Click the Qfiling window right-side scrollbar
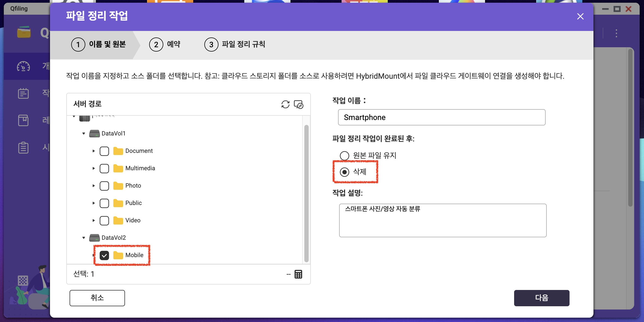Image resolution: width=644 pixels, height=322 pixels. [631, 127]
